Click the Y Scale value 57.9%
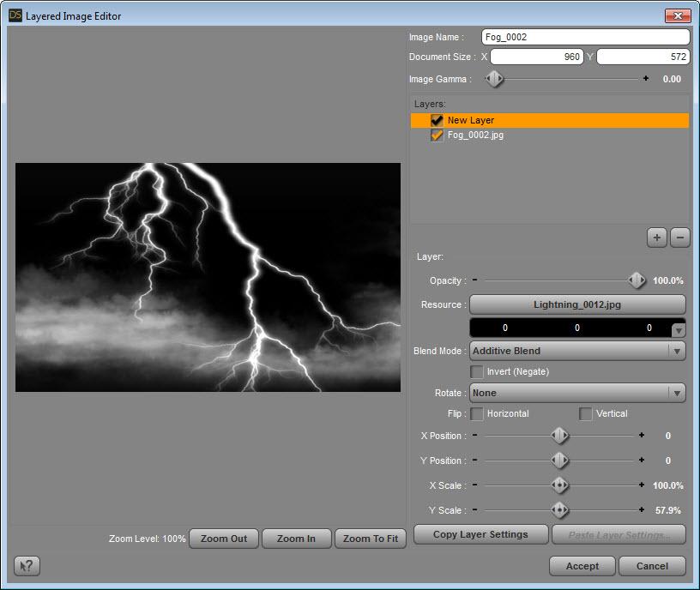The height and width of the screenshot is (590, 700). click(x=668, y=510)
